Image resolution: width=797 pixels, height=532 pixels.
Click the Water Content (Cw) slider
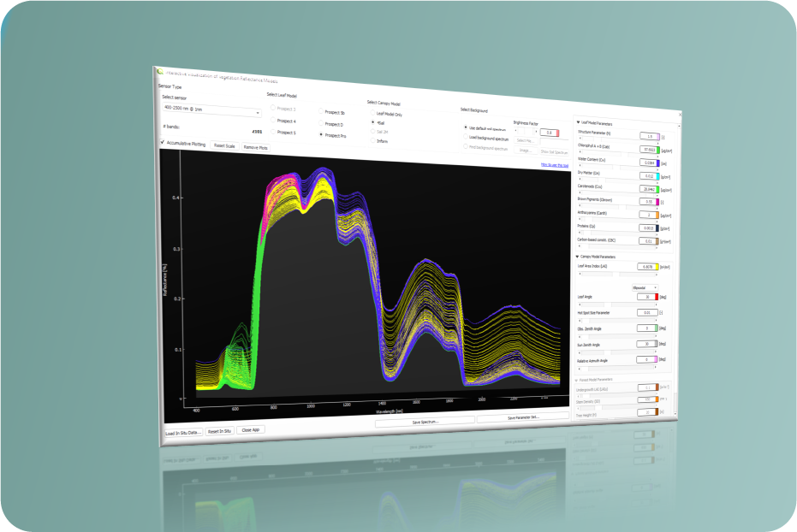[619, 167]
